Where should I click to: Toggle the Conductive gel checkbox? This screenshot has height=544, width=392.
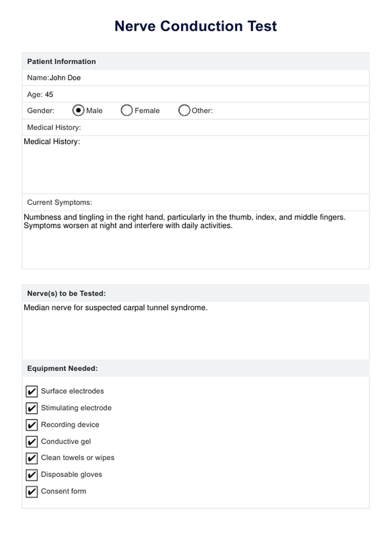(x=32, y=442)
